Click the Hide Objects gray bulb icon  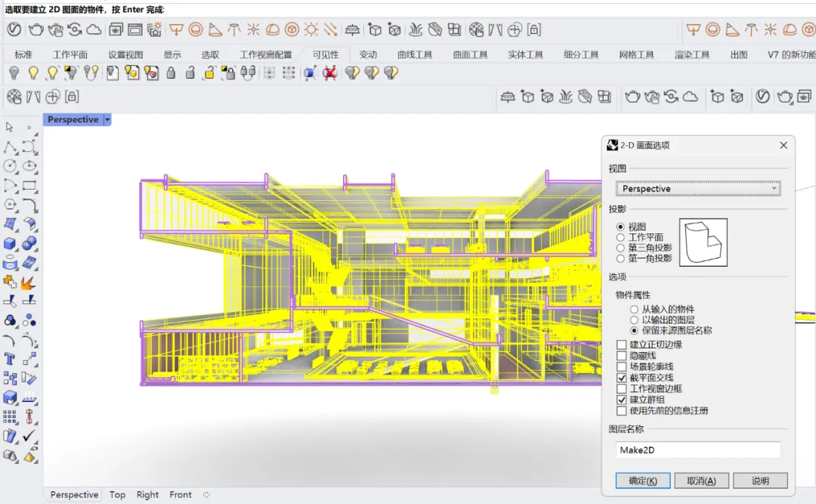click(14, 73)
